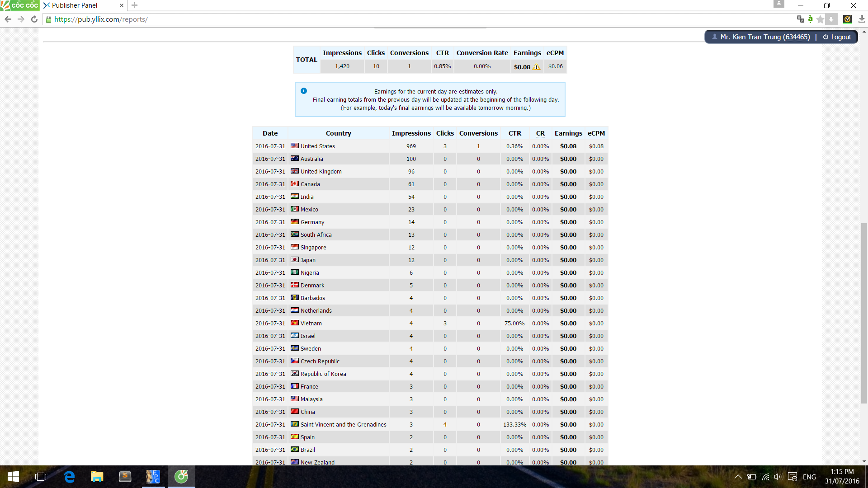Click the earnings warning triangle icon
The image size is (868, 488).
coord(537,67)
